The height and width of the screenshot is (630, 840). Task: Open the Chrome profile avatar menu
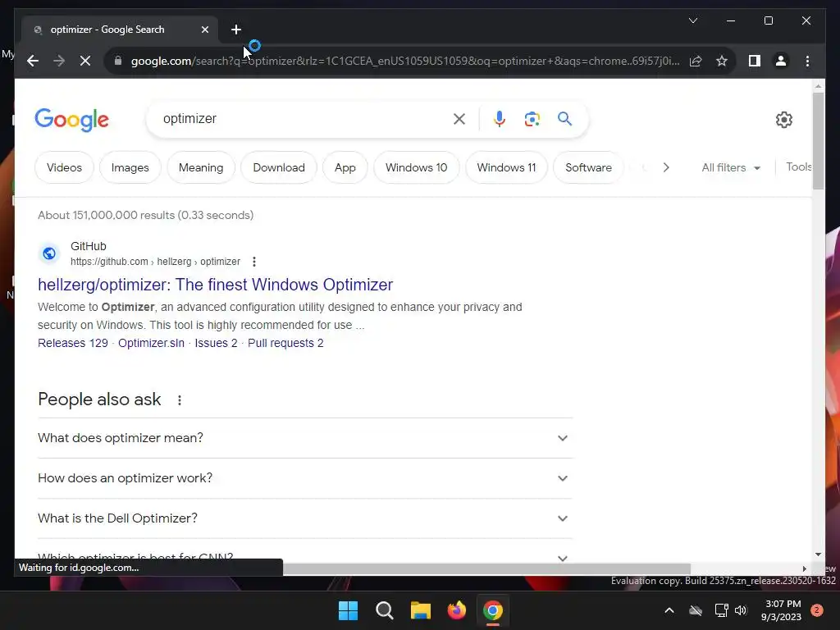[x=781, y=61]
